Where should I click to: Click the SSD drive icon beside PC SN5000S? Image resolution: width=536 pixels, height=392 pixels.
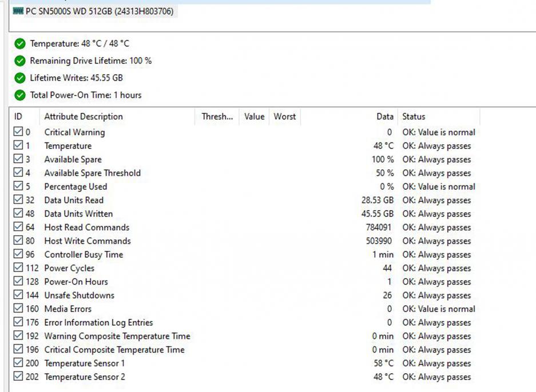[x=18, y=11]
